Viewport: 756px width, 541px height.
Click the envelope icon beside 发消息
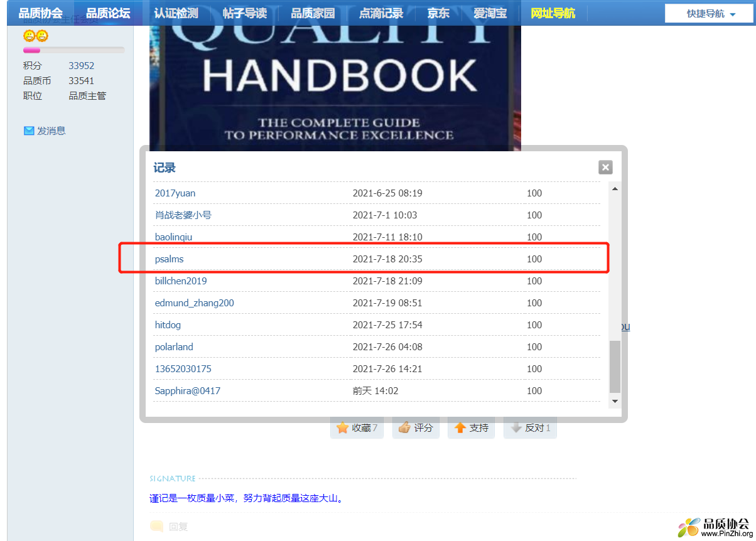point(29,131)
